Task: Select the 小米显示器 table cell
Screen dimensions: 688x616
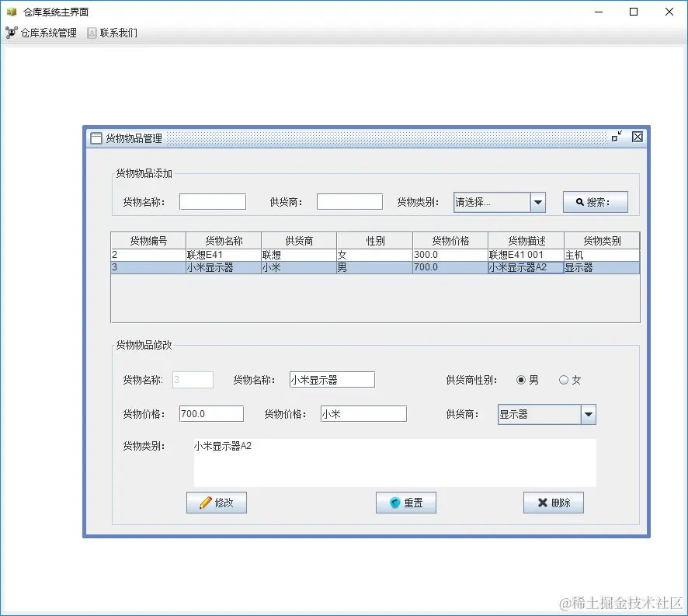Action: [224, 267]
